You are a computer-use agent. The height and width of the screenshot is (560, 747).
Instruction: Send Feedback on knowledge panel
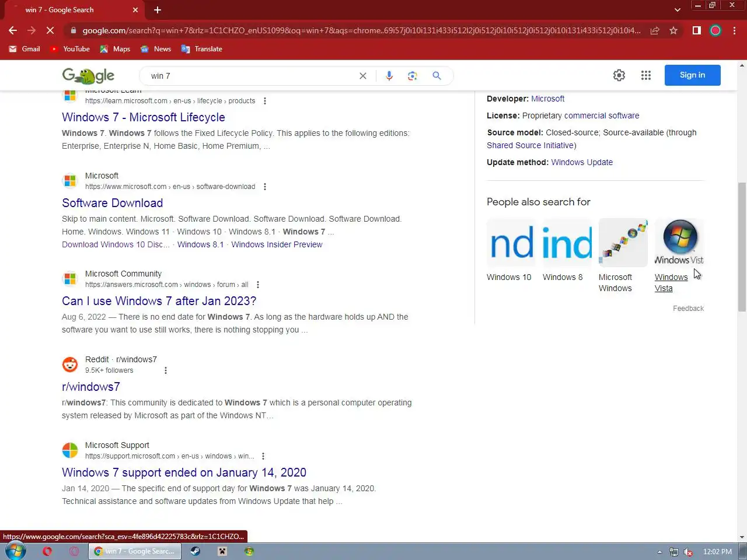pos(688,309)
